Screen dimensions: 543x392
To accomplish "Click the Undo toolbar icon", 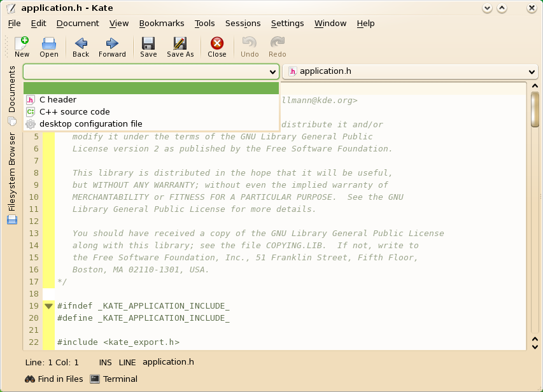I will pos(250,46).
